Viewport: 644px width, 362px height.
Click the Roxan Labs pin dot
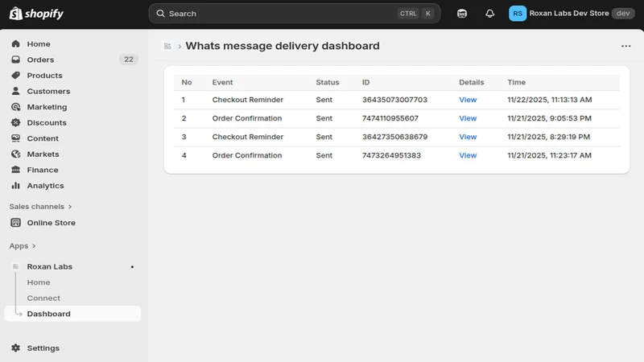point(132,267)
